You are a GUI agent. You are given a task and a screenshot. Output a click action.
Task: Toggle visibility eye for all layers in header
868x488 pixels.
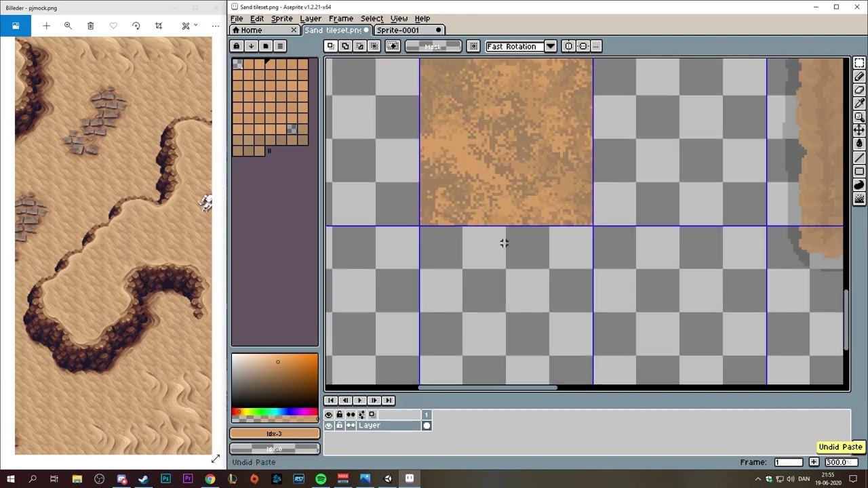(x=329, y=414)
